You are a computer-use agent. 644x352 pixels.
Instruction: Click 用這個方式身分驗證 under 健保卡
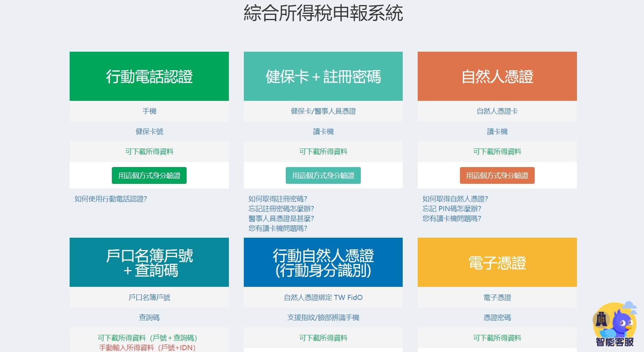click(323, 175)
